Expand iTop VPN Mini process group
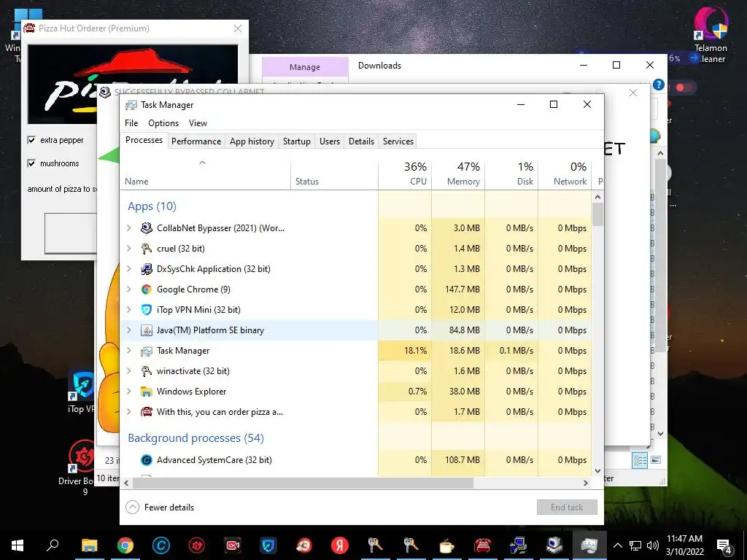 click(128, 310)
